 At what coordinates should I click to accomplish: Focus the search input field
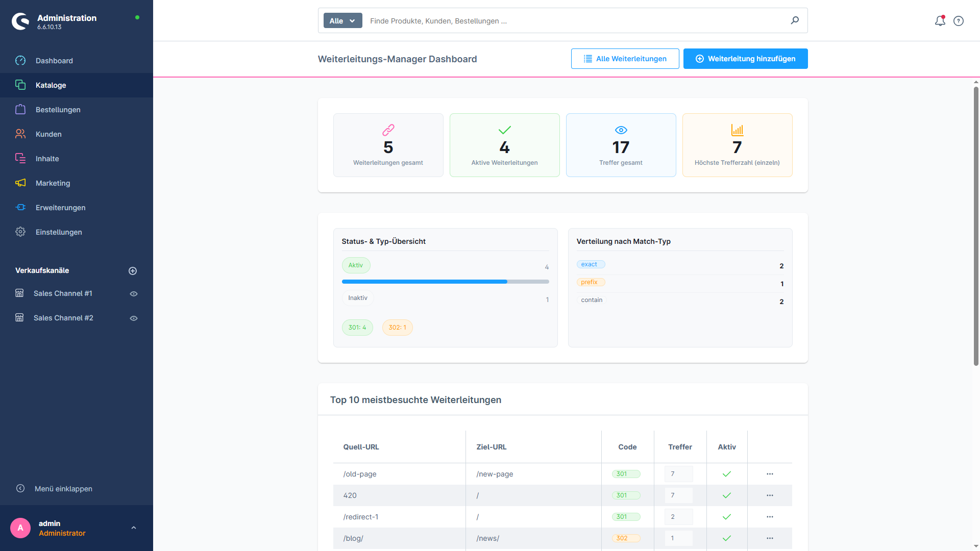coord(576,20)
